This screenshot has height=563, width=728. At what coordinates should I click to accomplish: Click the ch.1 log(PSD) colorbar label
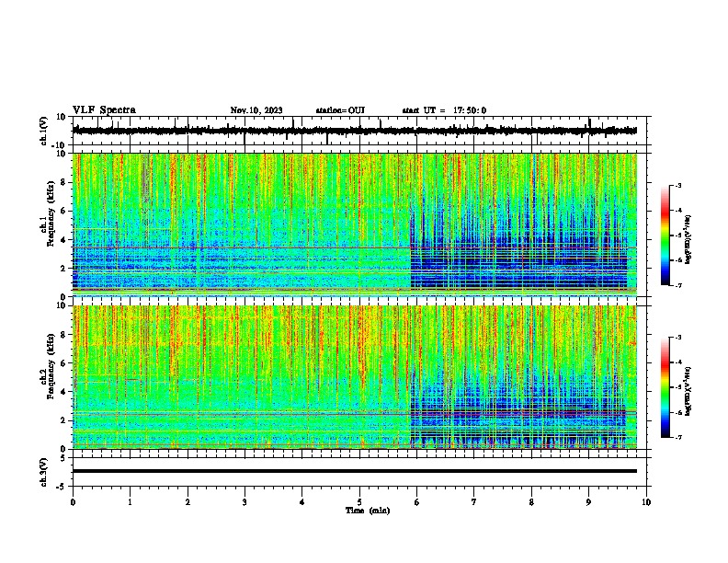[x=688, y=239]
